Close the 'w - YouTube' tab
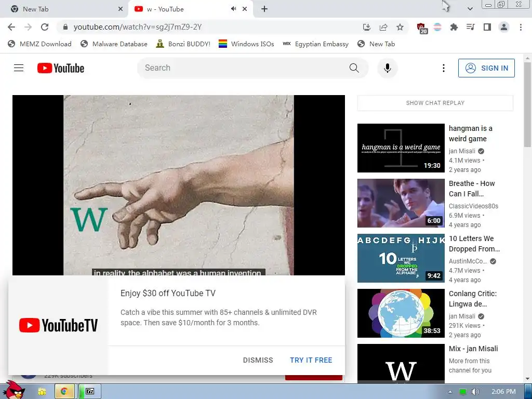 [x=245, y=9]
